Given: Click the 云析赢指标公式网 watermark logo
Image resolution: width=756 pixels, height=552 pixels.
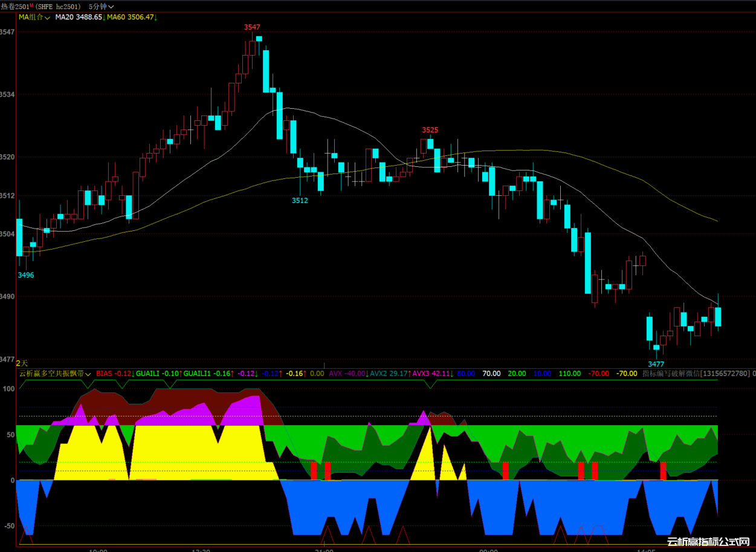Looking at the screenshot, I should [x=708, y=542].
